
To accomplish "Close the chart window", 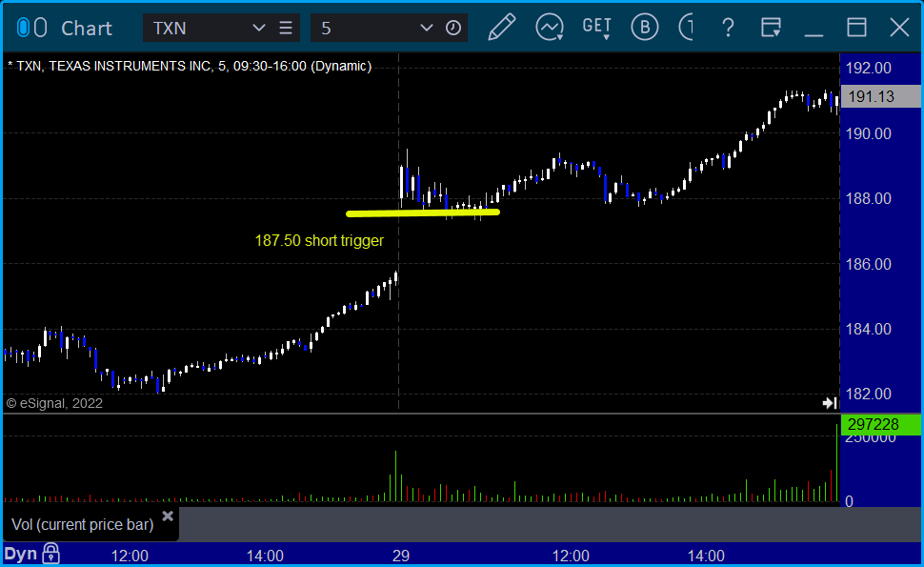I will (x=899, y=27).
